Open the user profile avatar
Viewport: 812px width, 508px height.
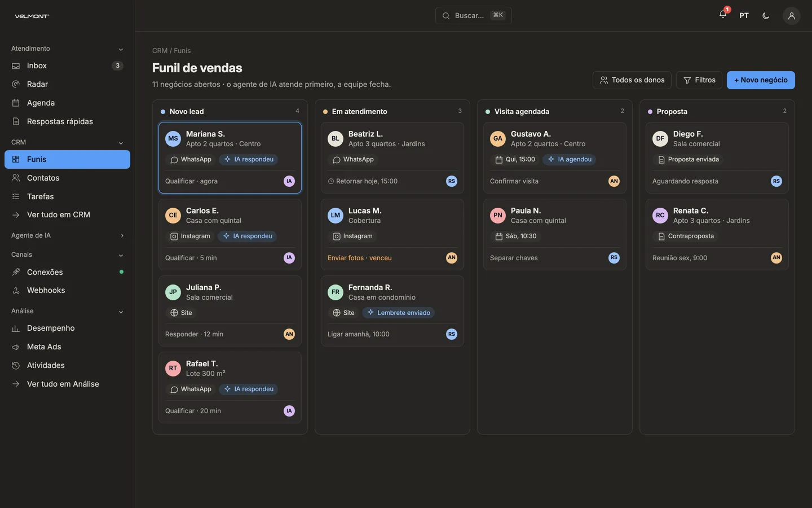point(792,16)
